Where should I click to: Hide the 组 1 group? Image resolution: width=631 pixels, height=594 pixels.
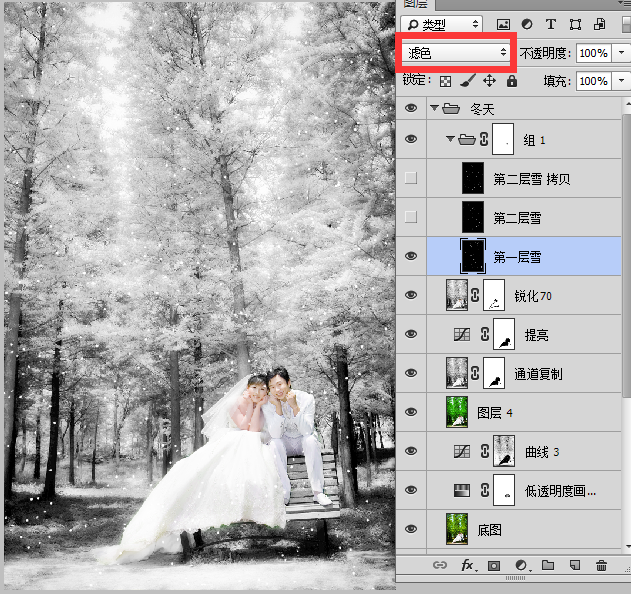pyautogui.click(x=411, y=139)
